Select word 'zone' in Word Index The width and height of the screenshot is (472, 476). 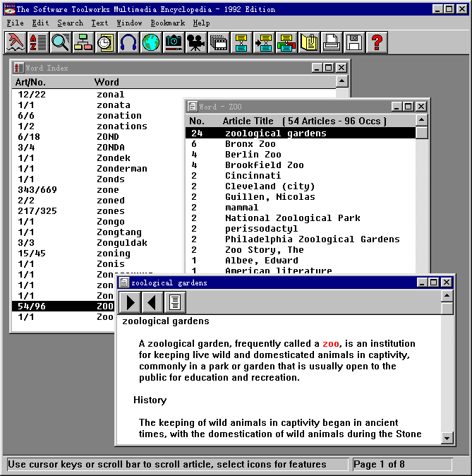coord(108,190)
